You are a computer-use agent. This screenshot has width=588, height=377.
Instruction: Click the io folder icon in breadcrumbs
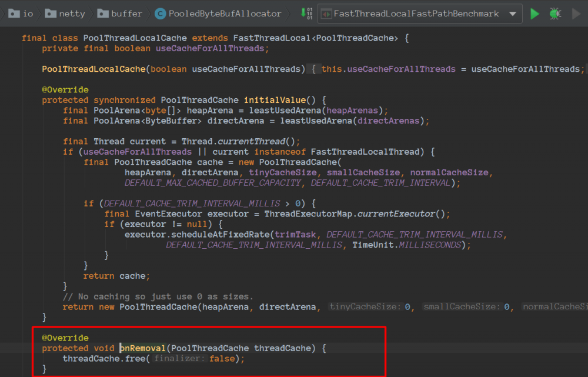15,13
